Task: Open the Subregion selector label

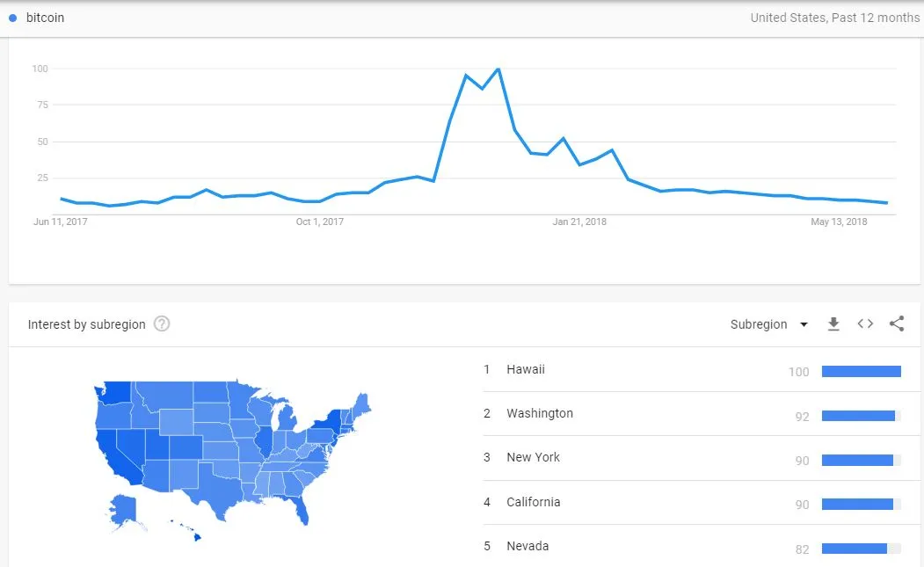Action: (x=759, y=324)
